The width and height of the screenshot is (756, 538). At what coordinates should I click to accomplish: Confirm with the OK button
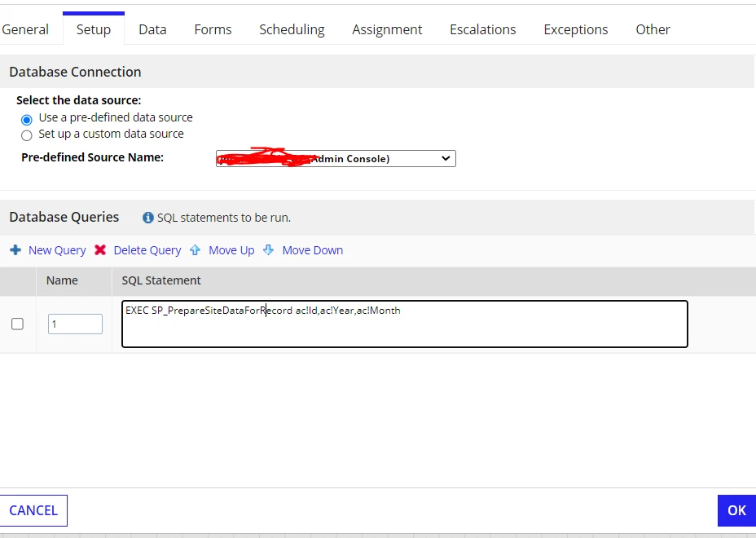click(x=736, y=510)
